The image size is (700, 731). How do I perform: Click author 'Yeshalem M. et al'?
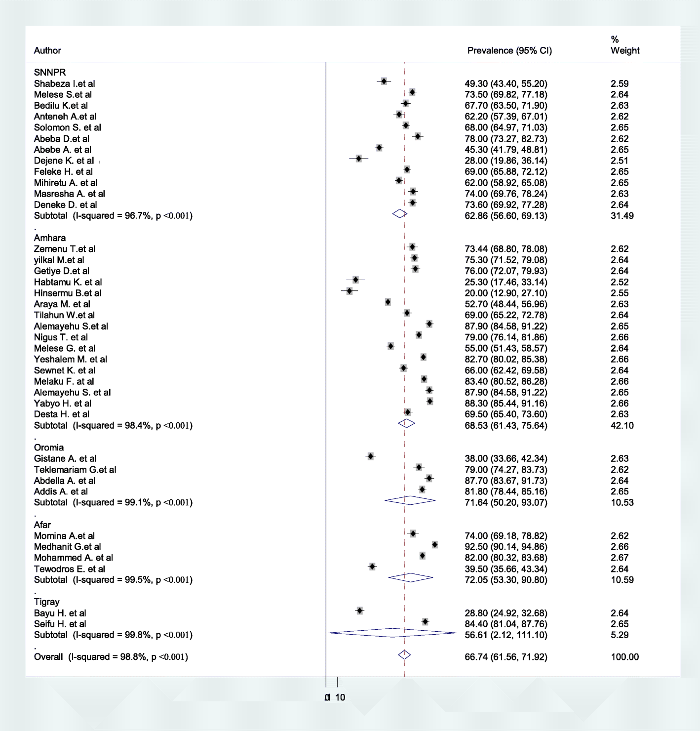click(x=71, y=359)
